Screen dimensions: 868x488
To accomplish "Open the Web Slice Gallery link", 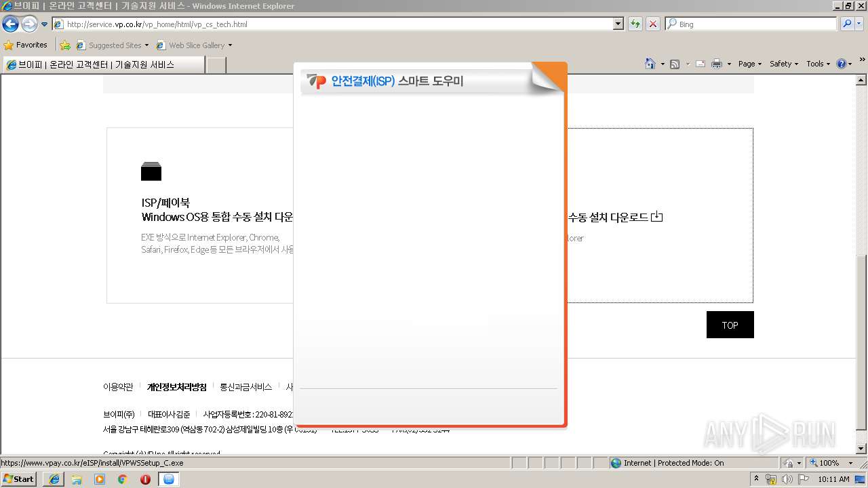I will pyautogui.click(x=194, y=45).
